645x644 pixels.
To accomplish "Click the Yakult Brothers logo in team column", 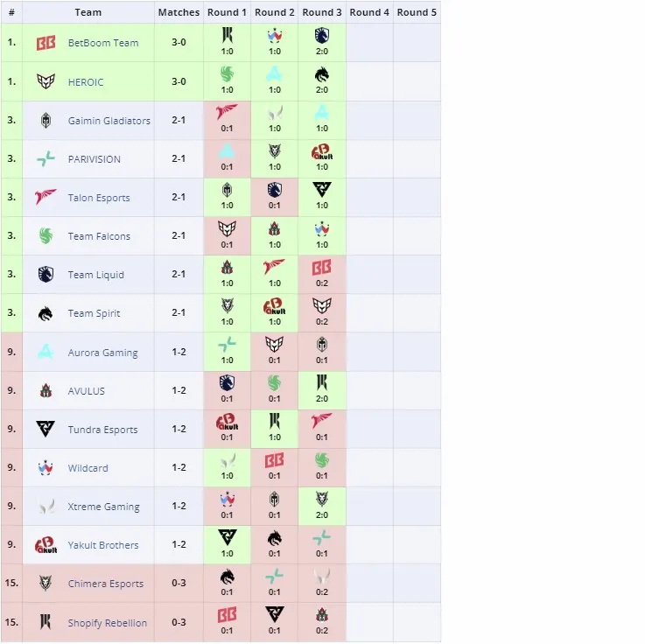I will tap(46, 545).
